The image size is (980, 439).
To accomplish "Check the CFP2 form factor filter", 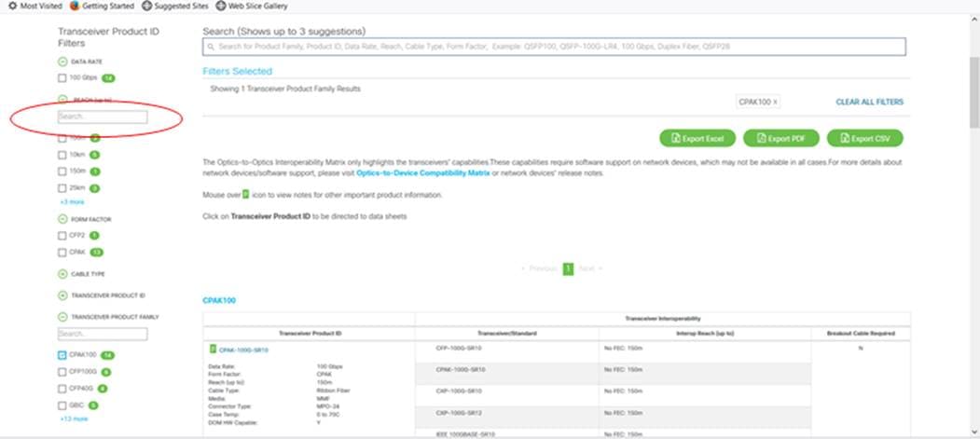I will click(62, 236).
